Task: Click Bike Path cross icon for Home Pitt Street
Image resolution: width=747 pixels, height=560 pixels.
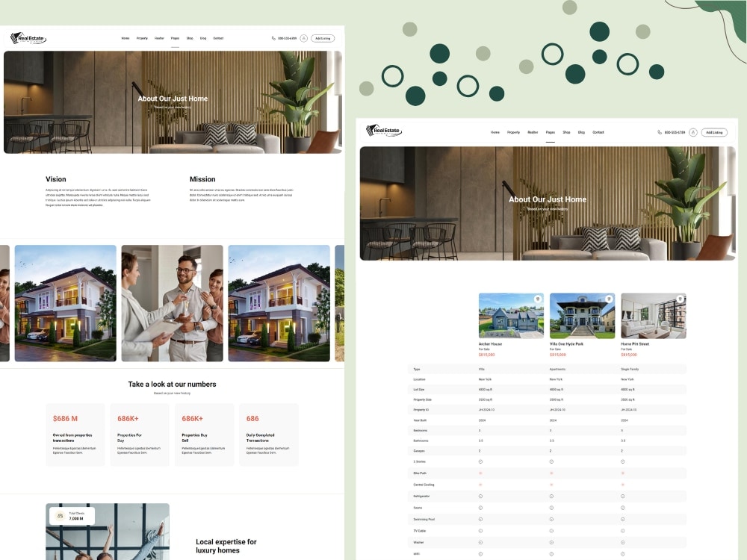Action: (623, 473)
